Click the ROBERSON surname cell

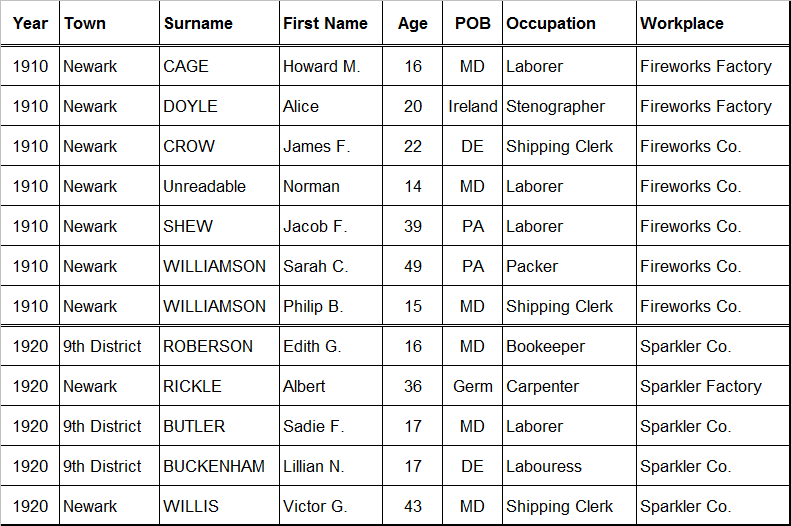pos(208,346)
